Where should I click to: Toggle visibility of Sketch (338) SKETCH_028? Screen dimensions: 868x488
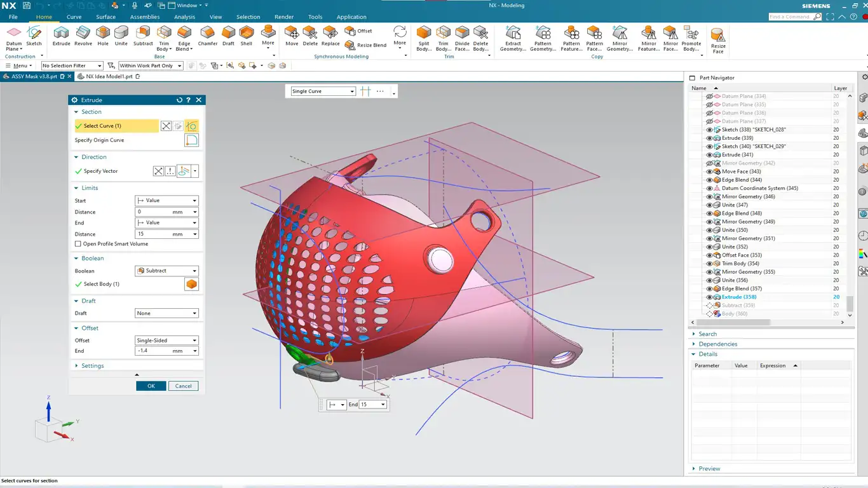(710, 130)
